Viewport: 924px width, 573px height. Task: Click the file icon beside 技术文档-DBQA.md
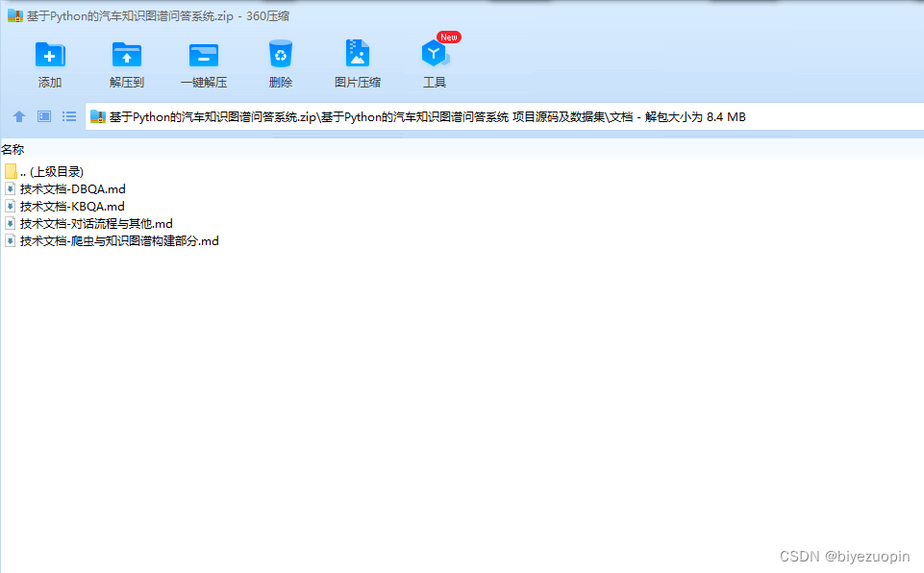10,189
